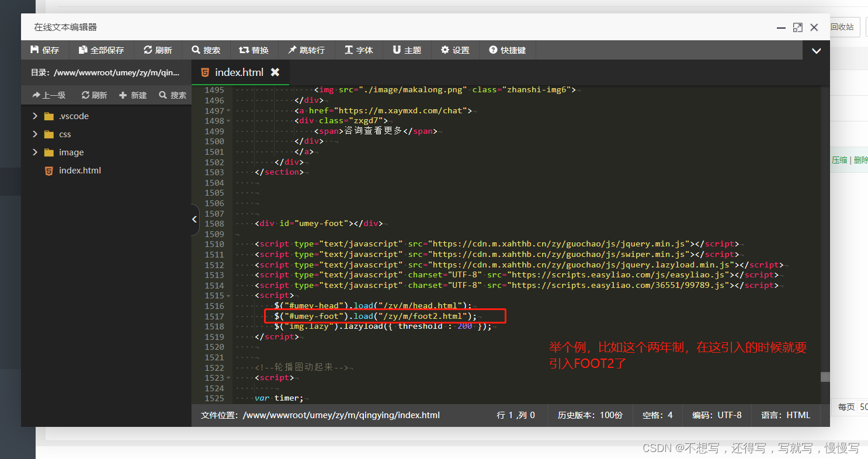This screenshot has height=459, width=868.
Task: Change the 编码: UTF-8 encoding
Action: point(717,415)
